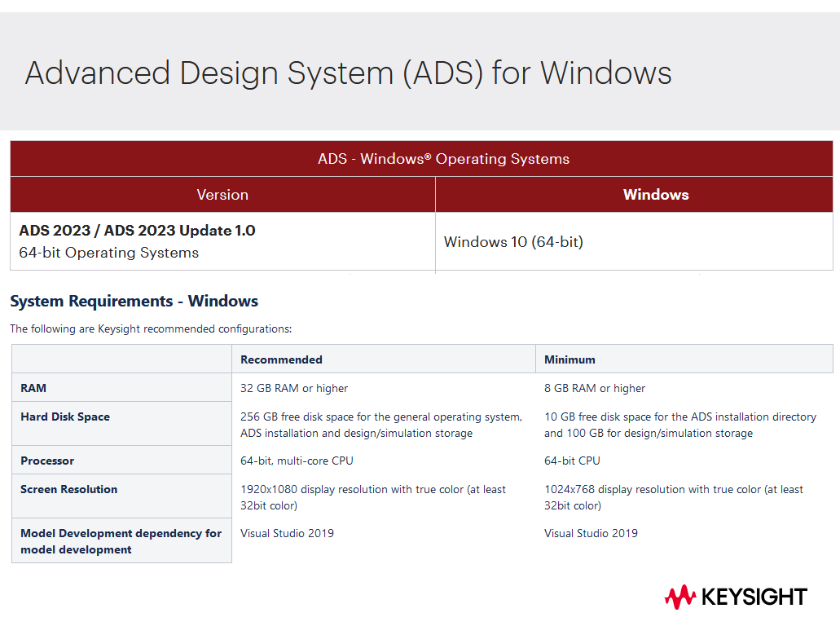This screenshot has height=626, width=840.
Task: Select "ADS 2023 / ADS 2023 Update 1.0" text
Action: pos(137,231)
